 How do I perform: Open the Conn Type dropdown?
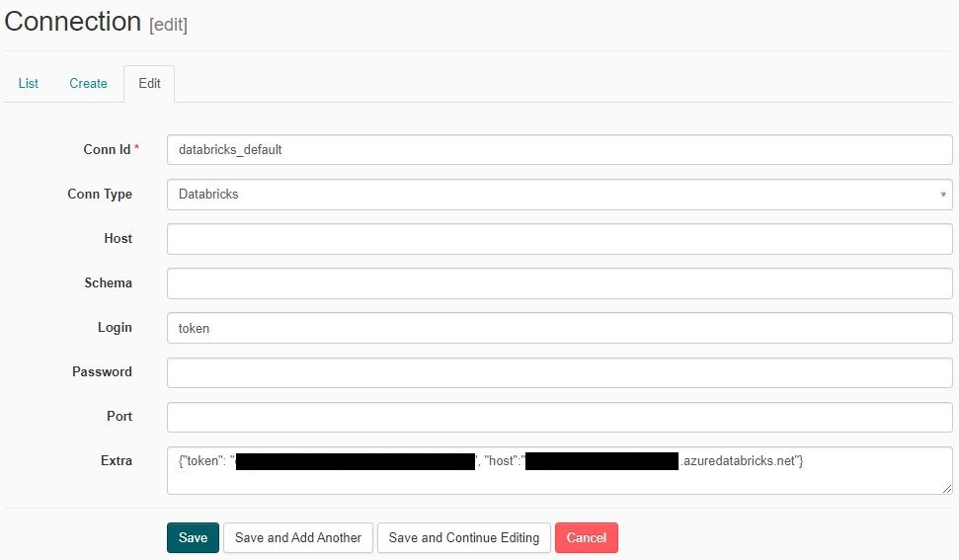(x=560, y=195)
